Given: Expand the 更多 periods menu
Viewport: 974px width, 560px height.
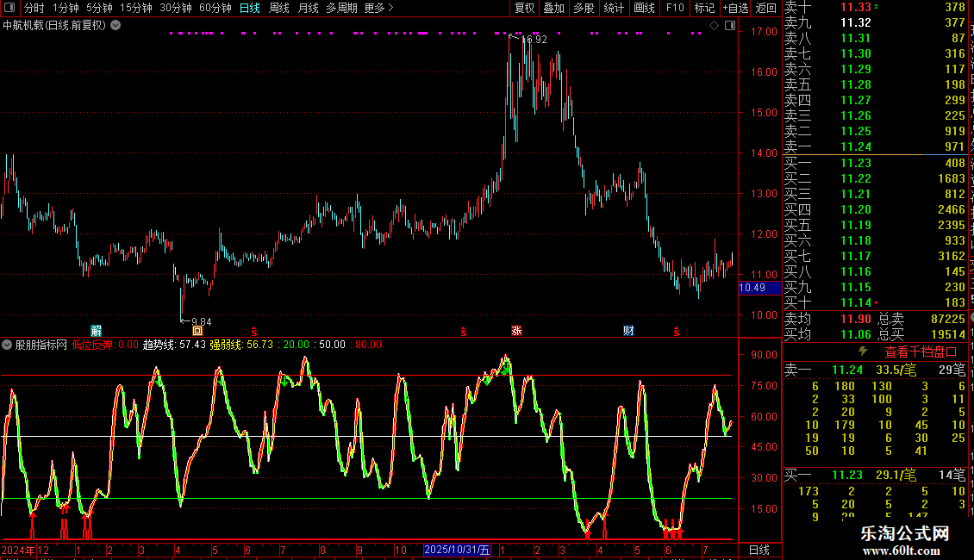Looking at the screenshot, I should pyautogui.click(x=379, y=8).
